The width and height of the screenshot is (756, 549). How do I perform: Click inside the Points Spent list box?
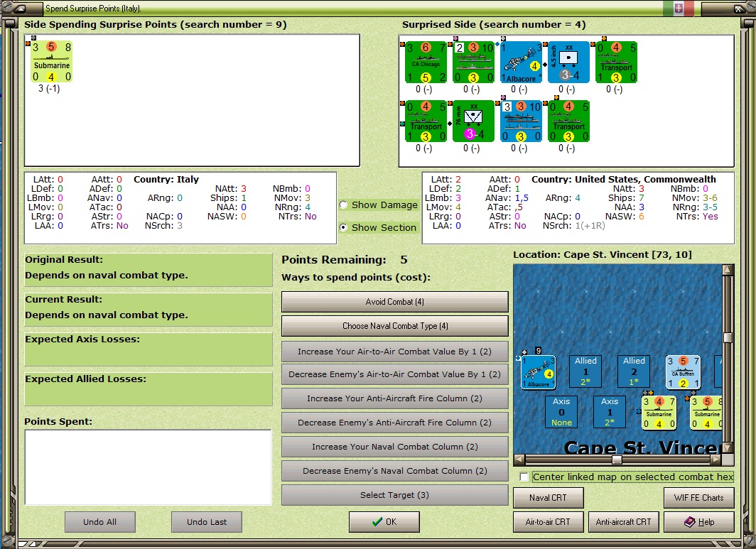pos(148,467)
